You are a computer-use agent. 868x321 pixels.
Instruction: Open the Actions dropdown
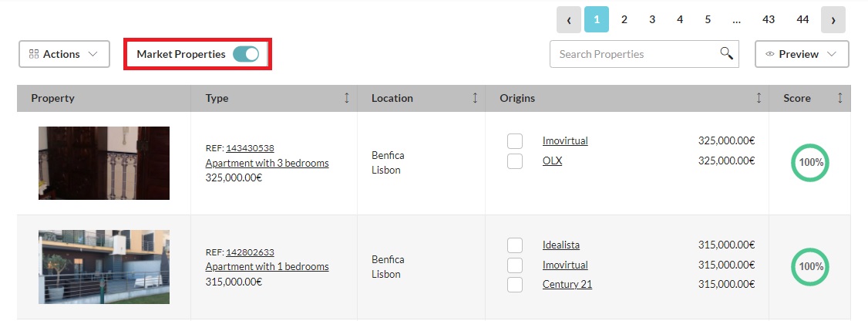click(x=63, y=54)
